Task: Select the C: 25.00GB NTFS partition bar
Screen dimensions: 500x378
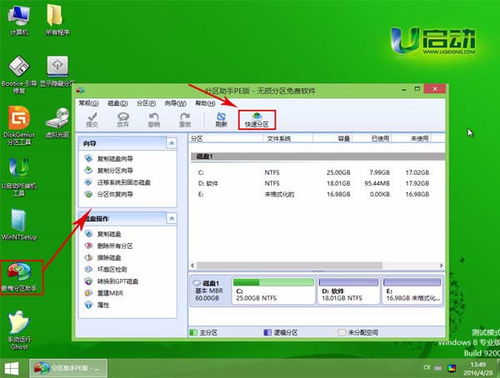Action: click(273, 291)
